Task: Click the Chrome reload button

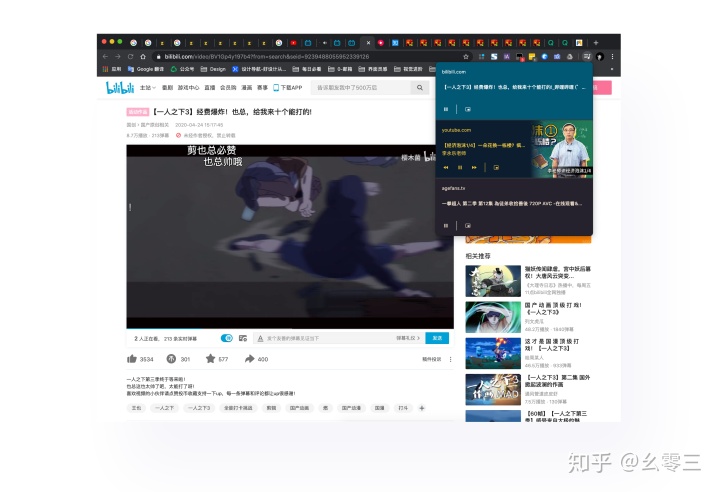Action: point(130,57)
